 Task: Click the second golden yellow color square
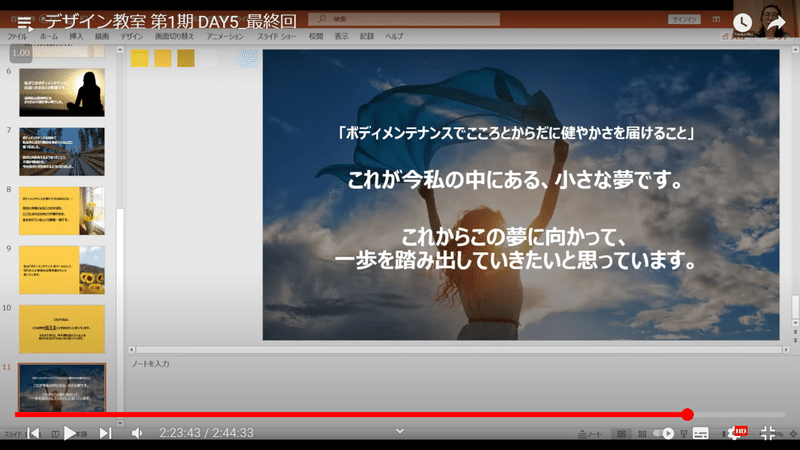click(163, 58)
